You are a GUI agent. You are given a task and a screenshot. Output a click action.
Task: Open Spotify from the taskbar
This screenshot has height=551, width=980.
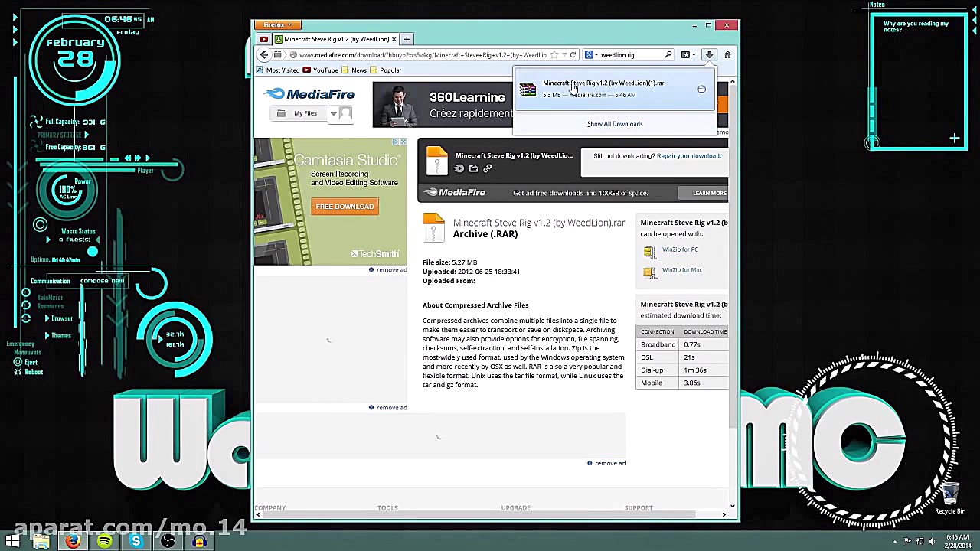click(105, 542)
